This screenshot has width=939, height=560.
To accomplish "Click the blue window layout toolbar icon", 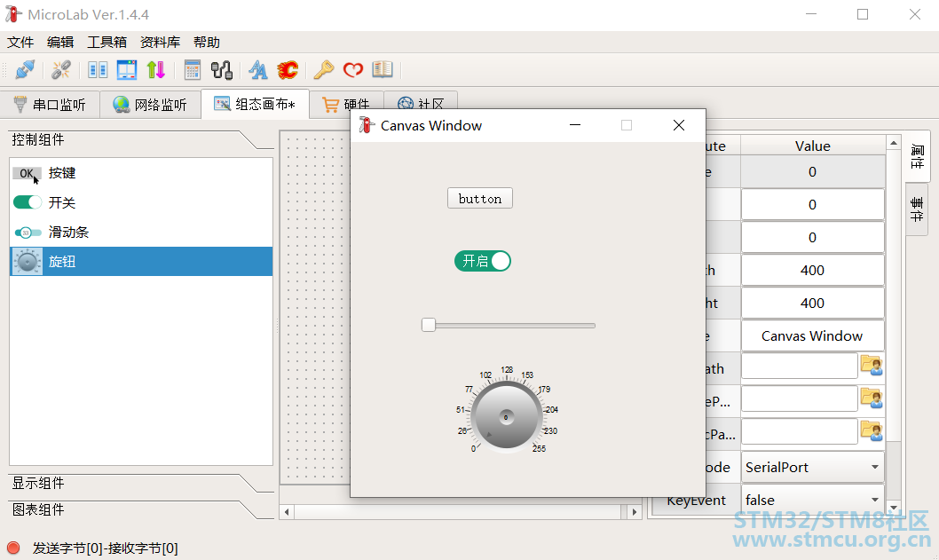I will point(127,70).
